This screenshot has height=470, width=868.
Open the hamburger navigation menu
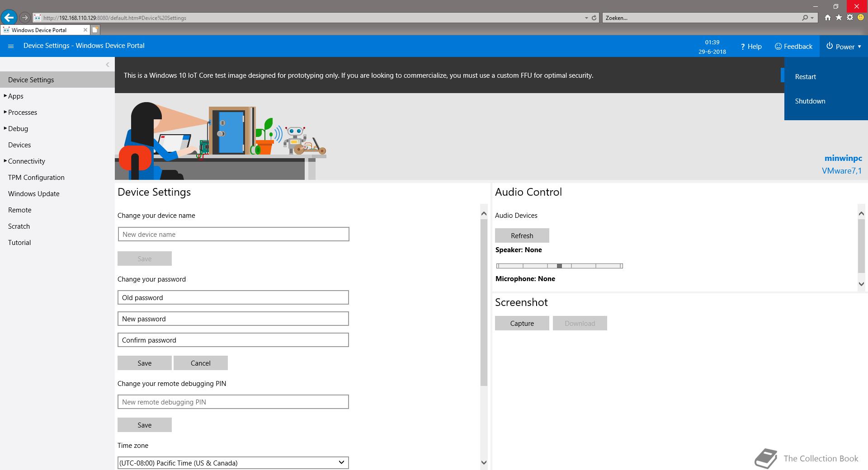tap(11, 46)
